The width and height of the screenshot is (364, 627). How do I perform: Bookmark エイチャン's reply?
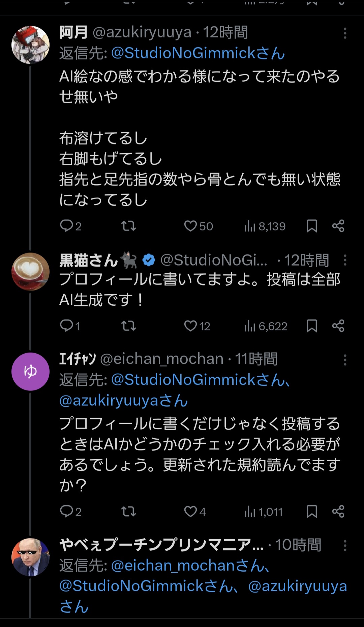(x=312, y=512)
